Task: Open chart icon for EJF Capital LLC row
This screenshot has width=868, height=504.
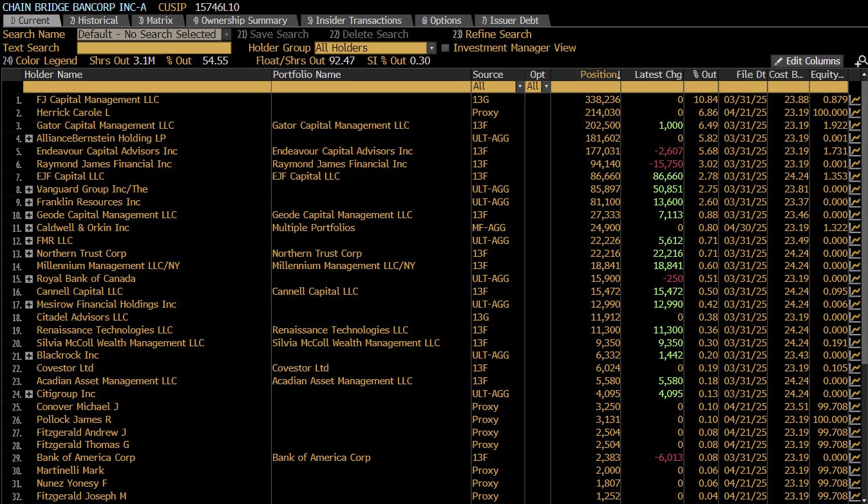Action: point(855,176)
